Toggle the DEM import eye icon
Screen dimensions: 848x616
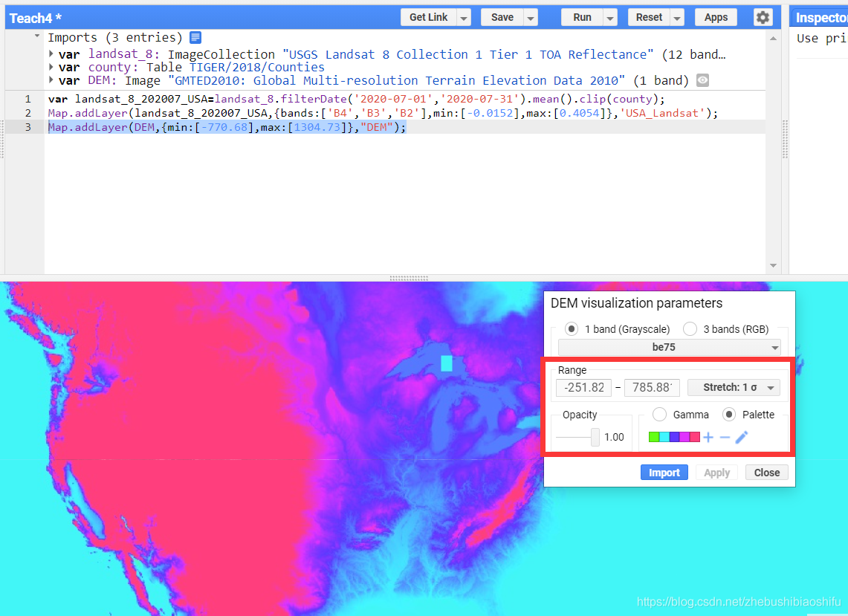tap(702, 80)
